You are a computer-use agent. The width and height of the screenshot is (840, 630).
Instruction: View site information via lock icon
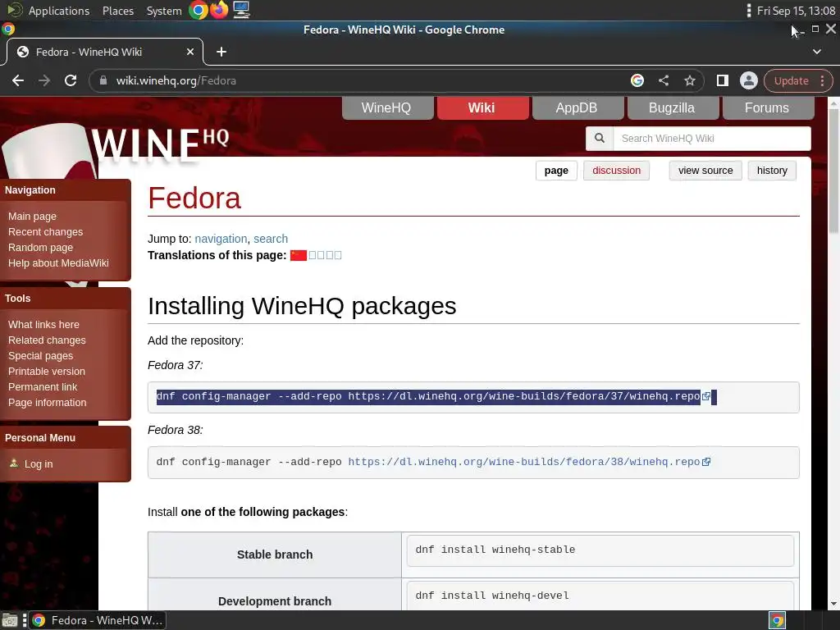pyautogui.click(x=103, y=80)
